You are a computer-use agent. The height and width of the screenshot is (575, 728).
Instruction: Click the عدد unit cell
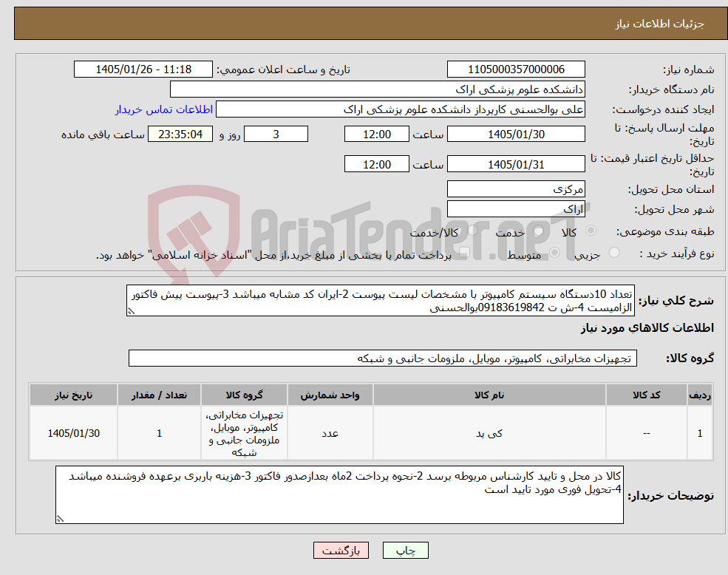(x=330, y=433)
